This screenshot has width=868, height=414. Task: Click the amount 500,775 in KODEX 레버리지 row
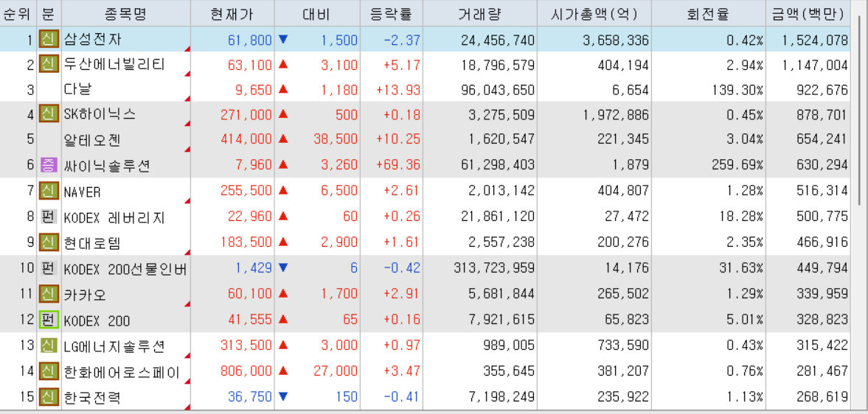822,217
